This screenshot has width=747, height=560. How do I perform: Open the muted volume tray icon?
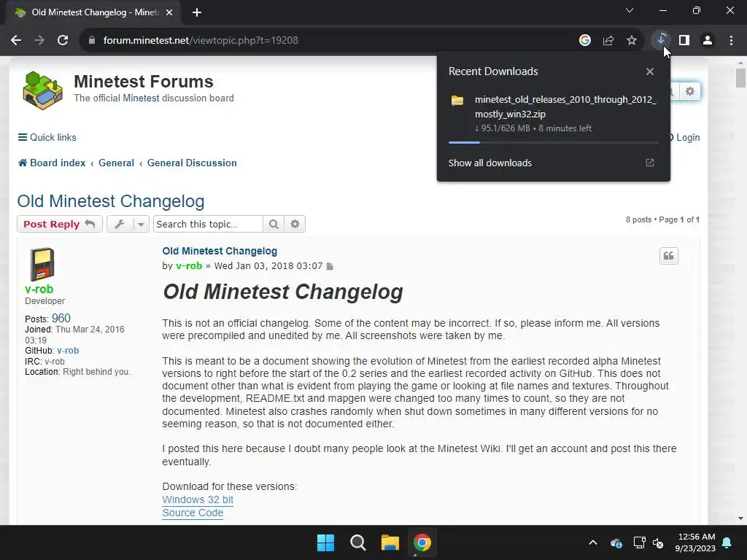click(x=659, y=542)
